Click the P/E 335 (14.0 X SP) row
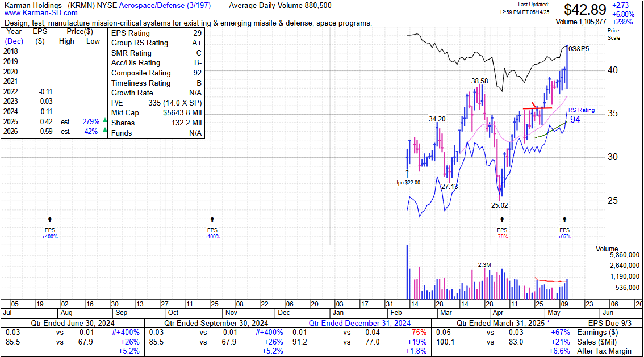The image size is (644, 357). [156, 103]
